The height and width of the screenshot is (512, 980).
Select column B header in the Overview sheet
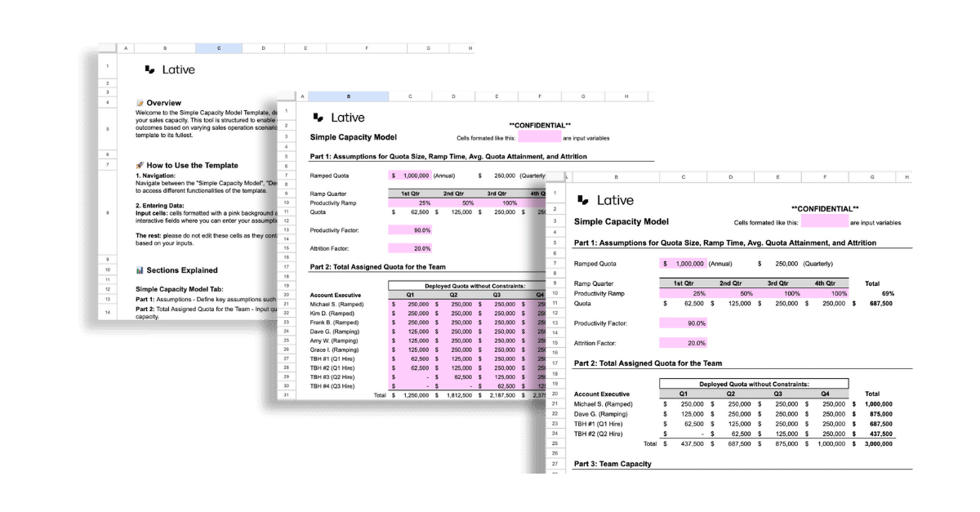(165, 48)
